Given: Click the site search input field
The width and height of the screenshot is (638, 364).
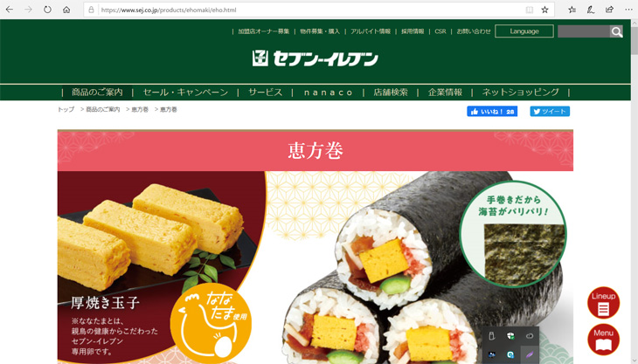Looking at the screenshot, I should pos(584,31).
